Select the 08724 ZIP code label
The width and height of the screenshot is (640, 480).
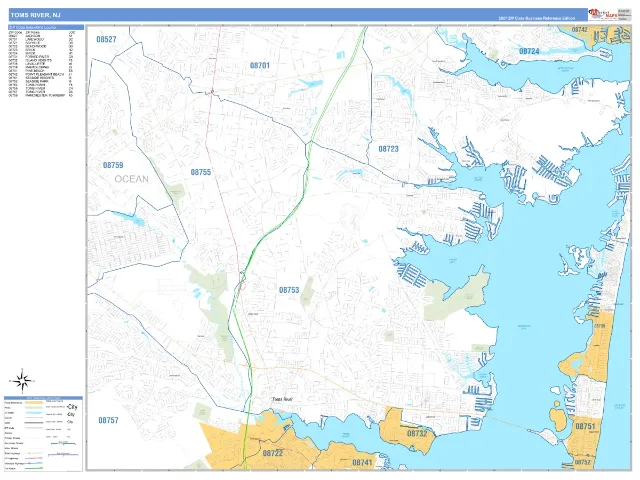(529, 51)
